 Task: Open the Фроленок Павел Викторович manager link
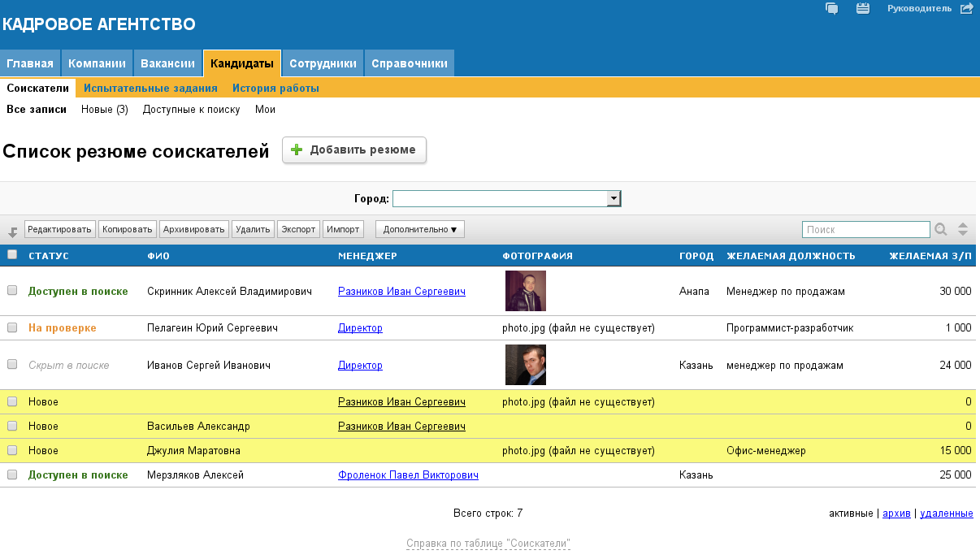408,474
